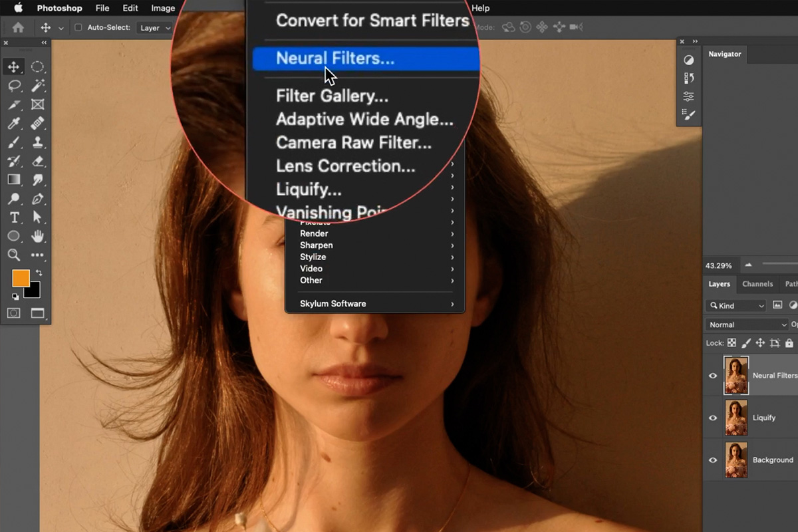Select the Dodge tool
This screenshot has width=798, height=532.
click(14, 199)
